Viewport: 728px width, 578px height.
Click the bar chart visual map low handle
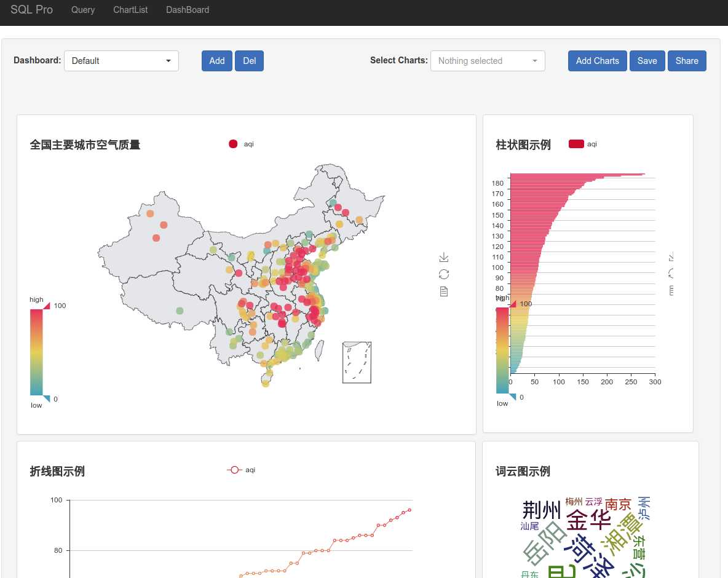[513, 397]
